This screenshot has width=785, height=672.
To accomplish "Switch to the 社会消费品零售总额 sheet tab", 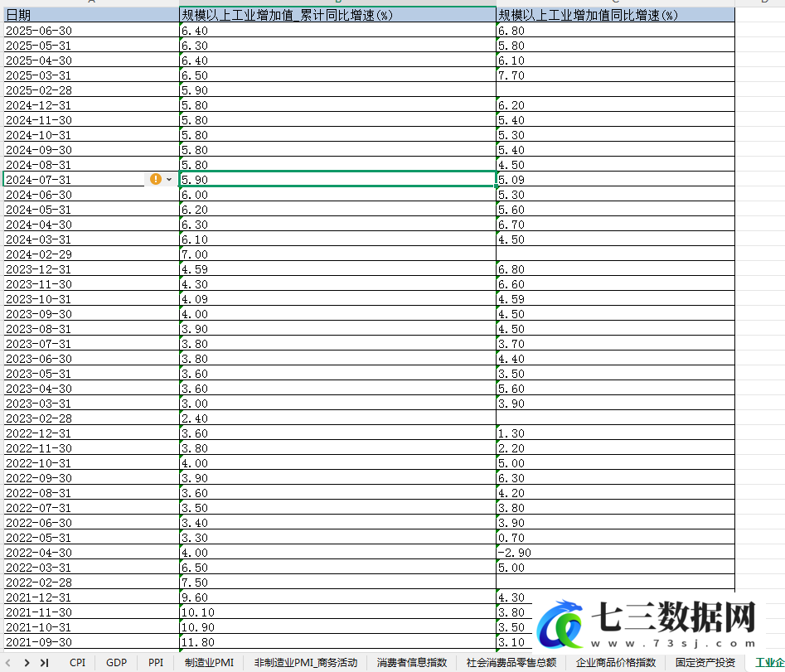I will tap(511, 663).
